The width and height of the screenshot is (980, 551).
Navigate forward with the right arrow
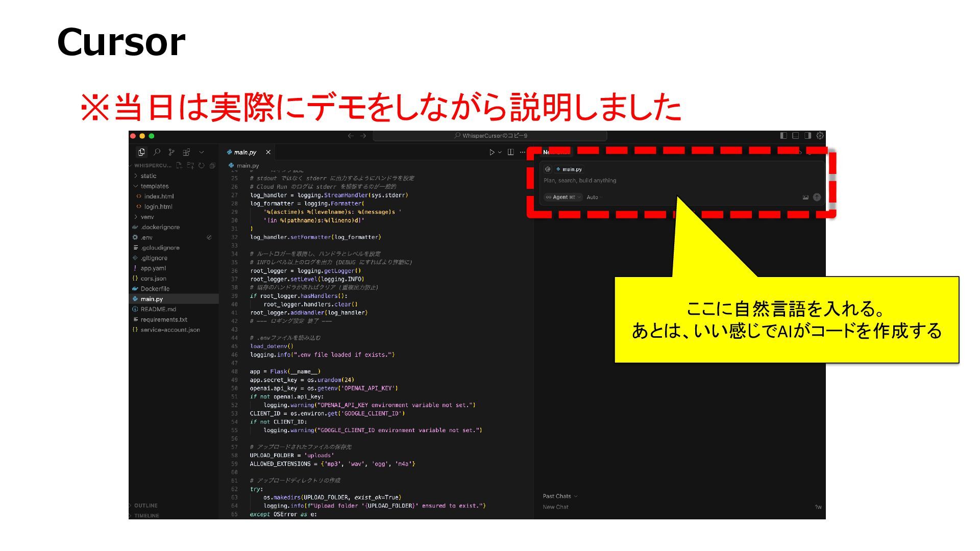[x=363, y=136]
